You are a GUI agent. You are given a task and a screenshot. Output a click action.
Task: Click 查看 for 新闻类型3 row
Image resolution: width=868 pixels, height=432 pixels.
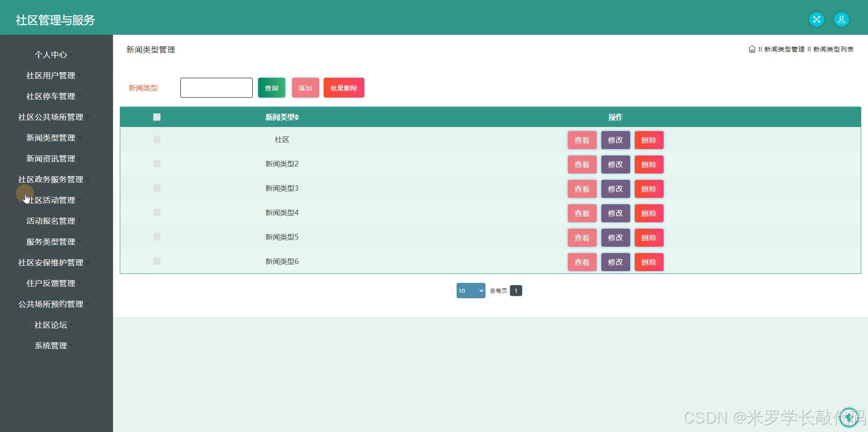582,189
